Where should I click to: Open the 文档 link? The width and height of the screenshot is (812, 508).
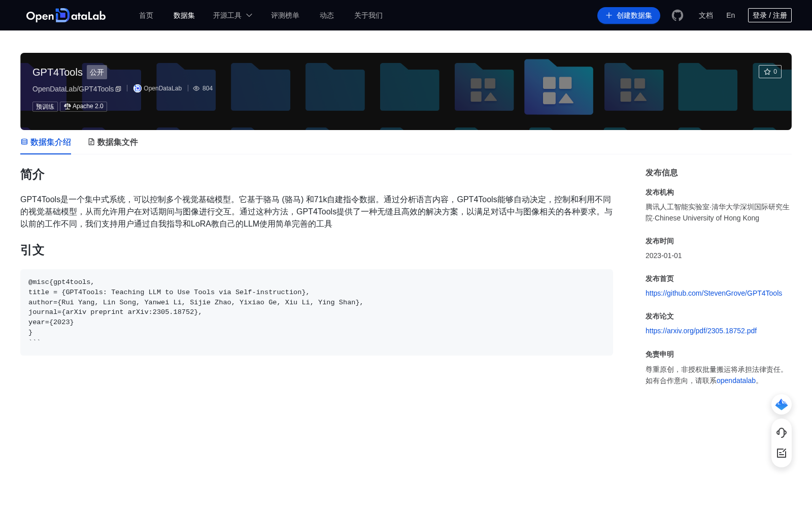(x=706, y=15)
